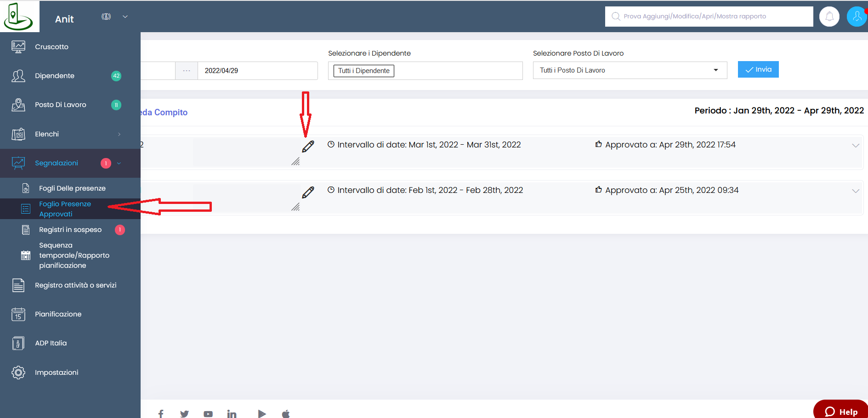Edit the March 2022 timesheet with pencil
The height and width of the screenshot is (418, 868).
click(x=308, y=147)
